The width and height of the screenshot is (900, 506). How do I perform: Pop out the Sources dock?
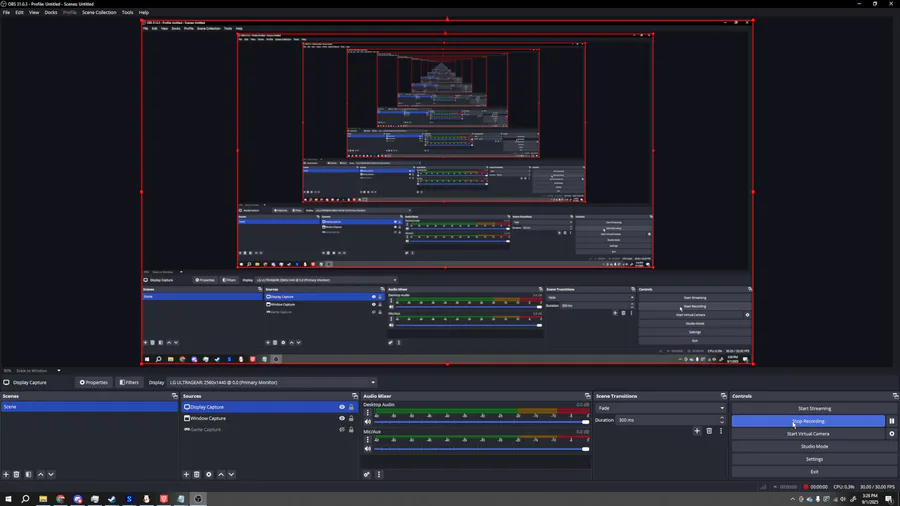coord(355,396)
